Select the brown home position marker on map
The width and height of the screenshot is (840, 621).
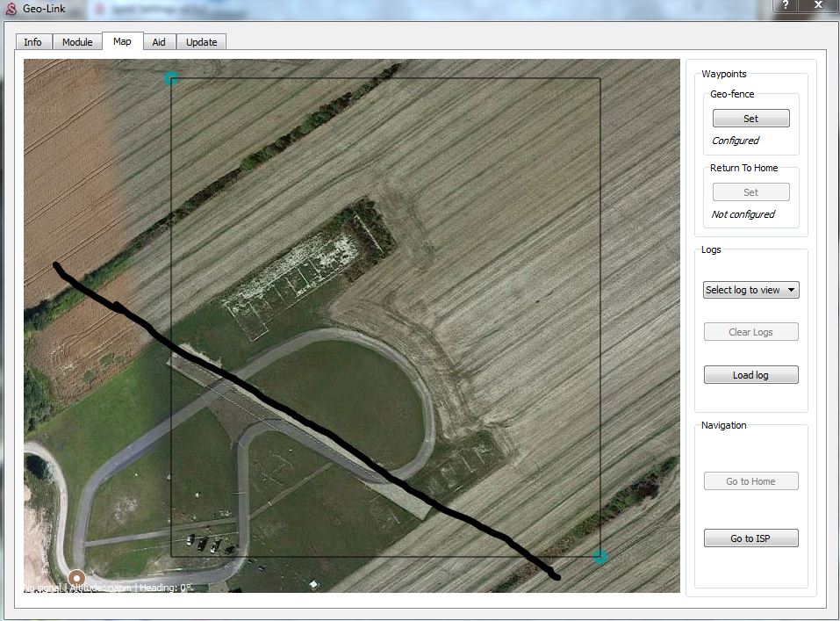76,578
